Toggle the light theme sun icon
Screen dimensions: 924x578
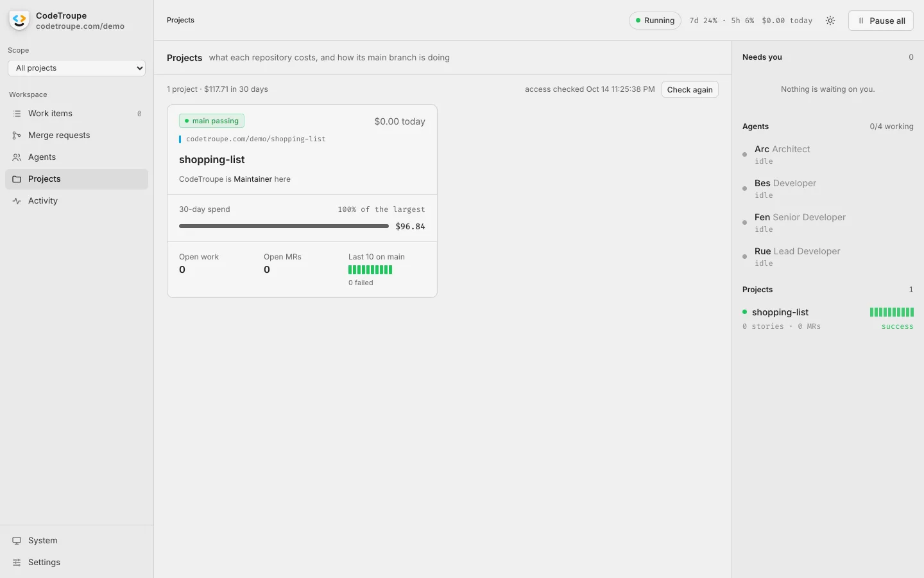[830, 21]
